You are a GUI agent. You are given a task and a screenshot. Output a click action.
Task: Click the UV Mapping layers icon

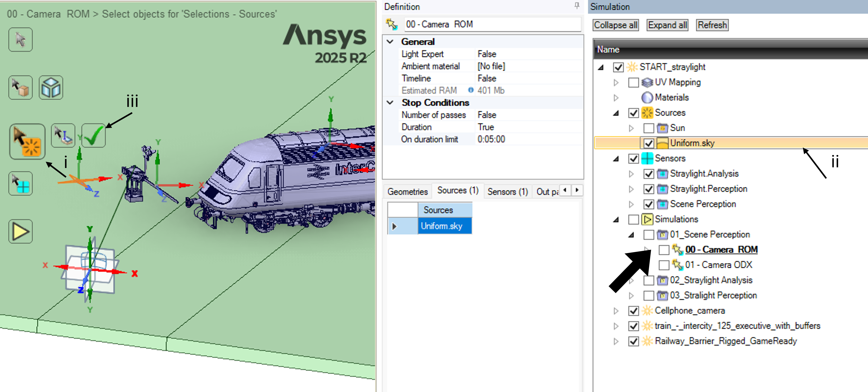coord(647,82)
